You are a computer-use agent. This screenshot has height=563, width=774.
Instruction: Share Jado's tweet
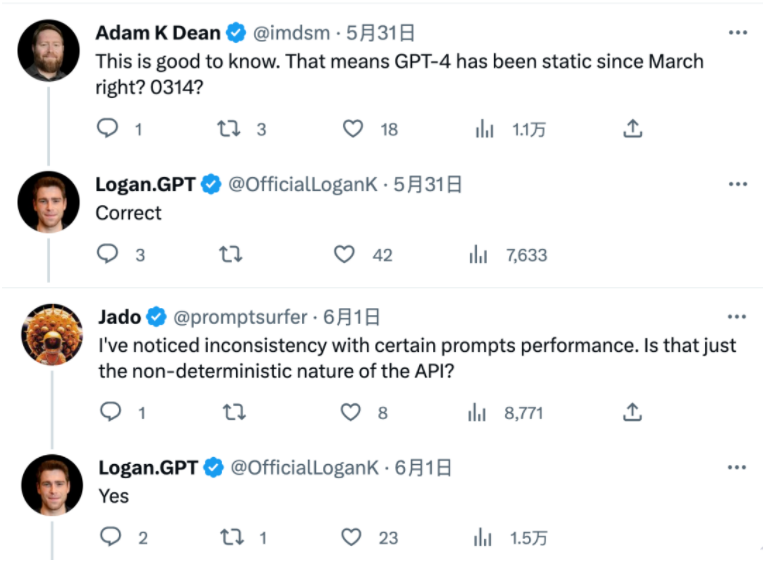(632, 412)
